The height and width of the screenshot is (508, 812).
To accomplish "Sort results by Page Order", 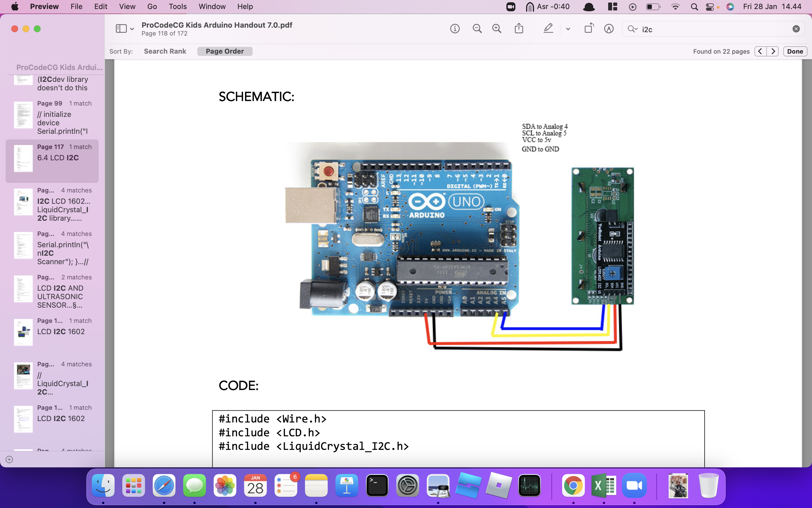I will [x=225, y=51].
